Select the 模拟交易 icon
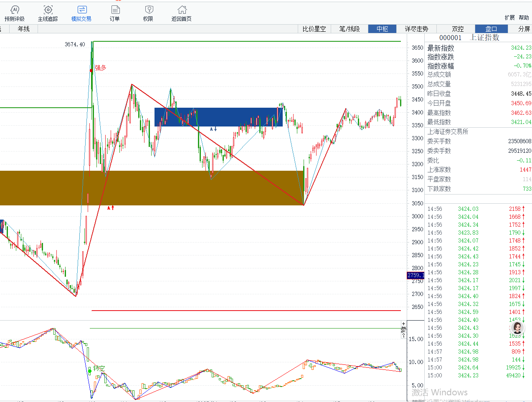This screenshot has height=402, width=532. [81, 13]
